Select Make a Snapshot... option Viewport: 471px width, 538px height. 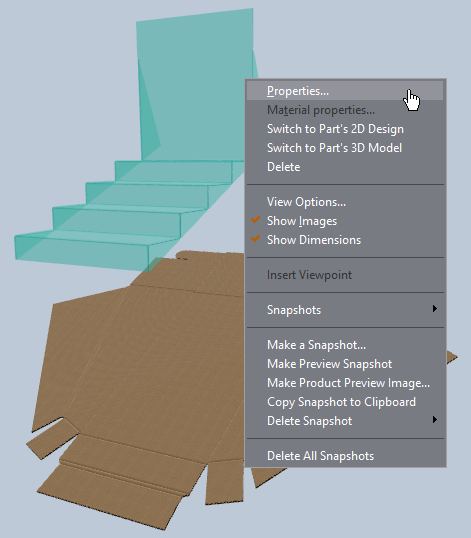(x=345, y=345)
